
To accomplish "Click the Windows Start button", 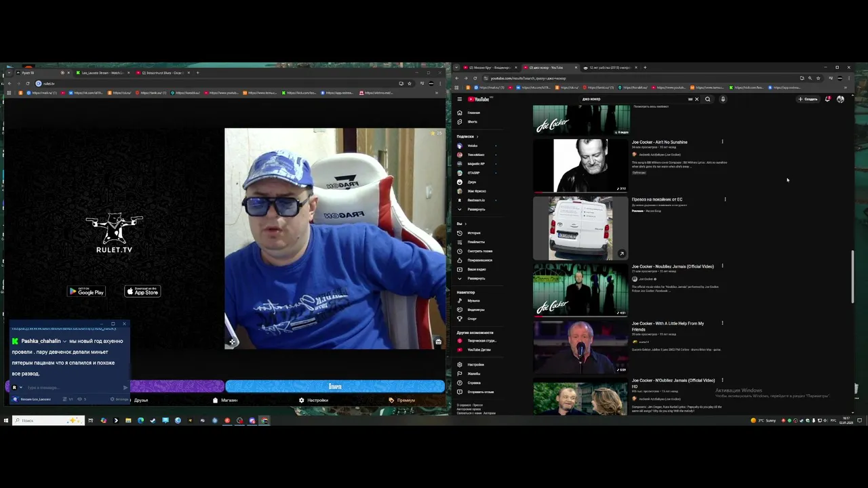I will click(x=5, y=420).
